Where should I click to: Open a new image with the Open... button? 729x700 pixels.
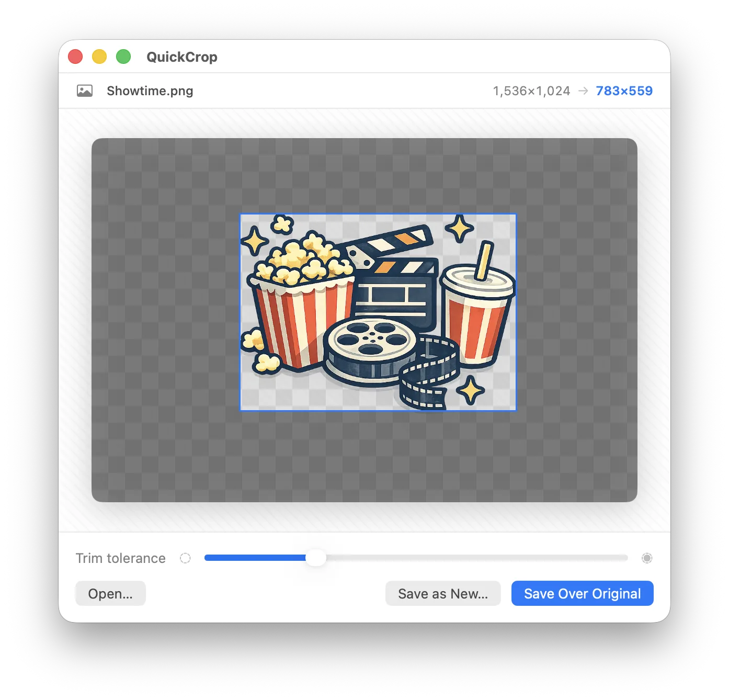tap(110, 593)
